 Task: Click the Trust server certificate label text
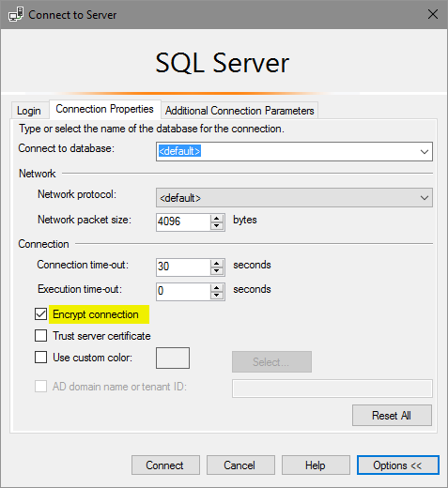(101, 336)
